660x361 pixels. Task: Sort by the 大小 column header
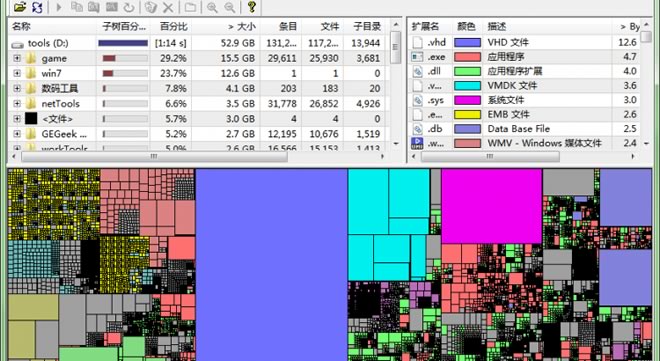226,27
